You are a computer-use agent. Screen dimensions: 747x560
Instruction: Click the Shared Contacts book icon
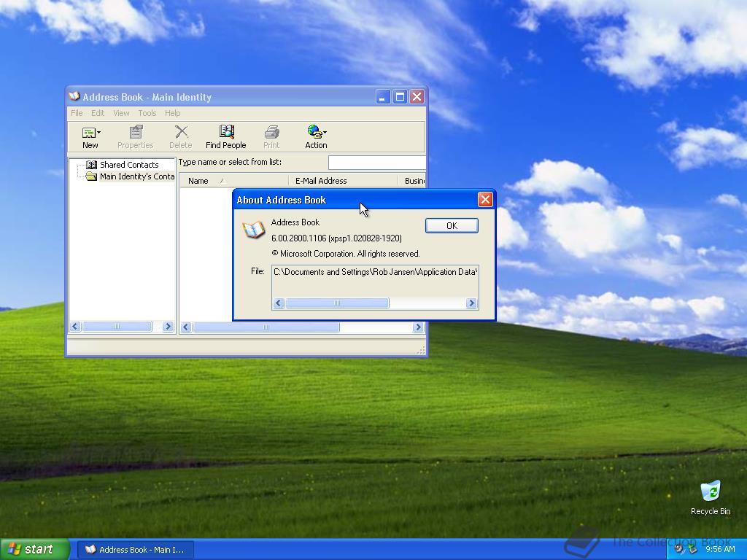pos(91,165)
